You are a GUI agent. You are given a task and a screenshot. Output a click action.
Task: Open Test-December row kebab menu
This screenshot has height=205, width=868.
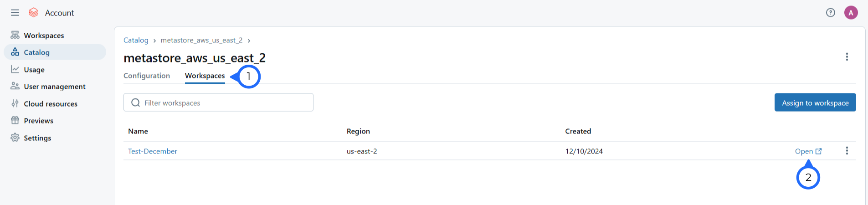coord(847,151)
